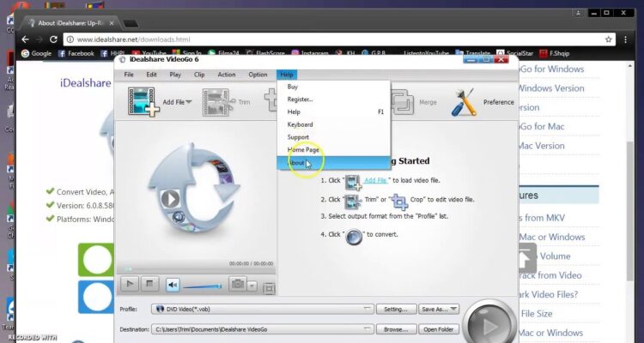Take a snapshot with the camera icon
Screen dimensions: 644x343
pyautogui.click(x=237, y=284)
